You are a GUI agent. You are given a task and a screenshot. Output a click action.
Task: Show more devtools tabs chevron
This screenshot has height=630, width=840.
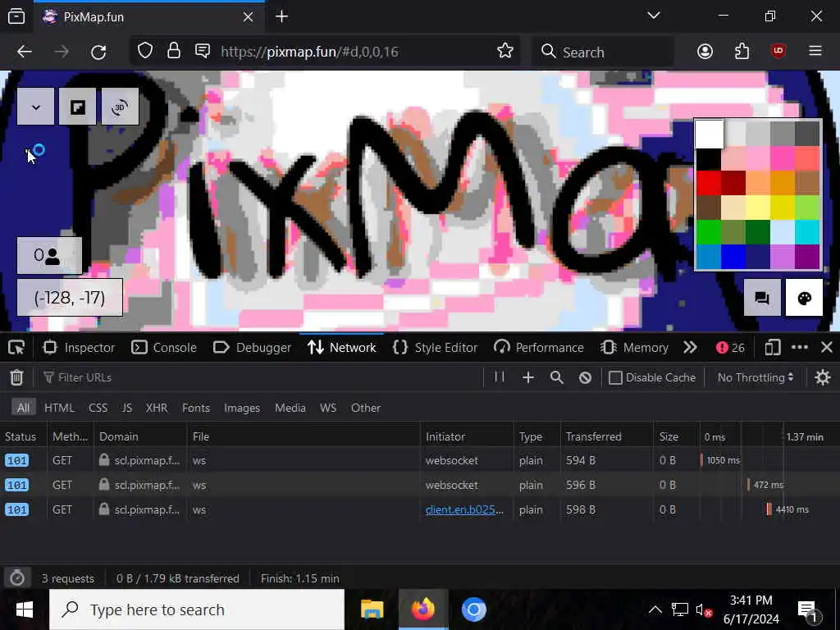coord(691,348)
